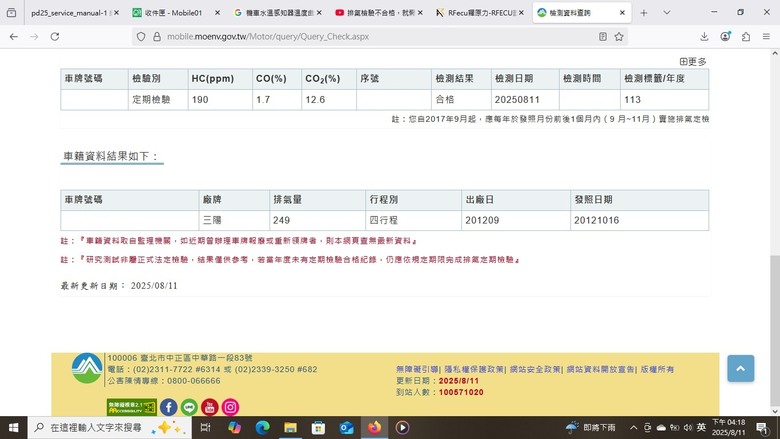Open a new browser tab
Image resolution: width=780 pixels, height=439 pixels.
[644, 13]
